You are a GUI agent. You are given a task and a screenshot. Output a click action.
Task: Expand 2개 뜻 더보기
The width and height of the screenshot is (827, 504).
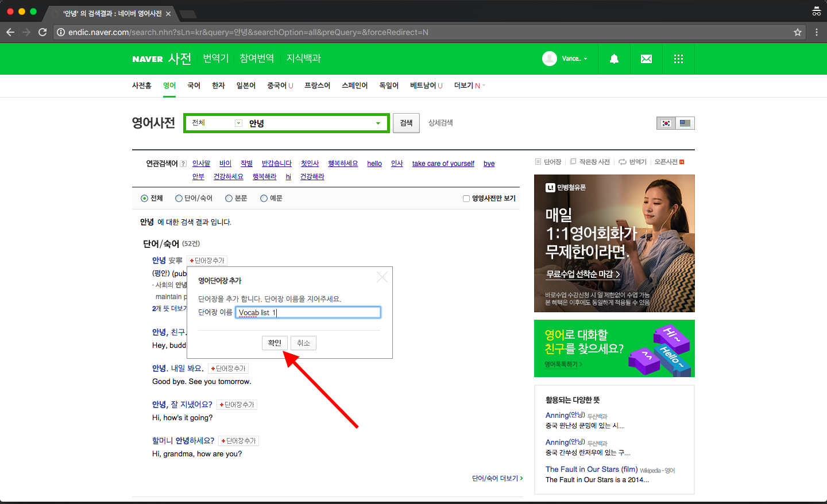[169, 309]
